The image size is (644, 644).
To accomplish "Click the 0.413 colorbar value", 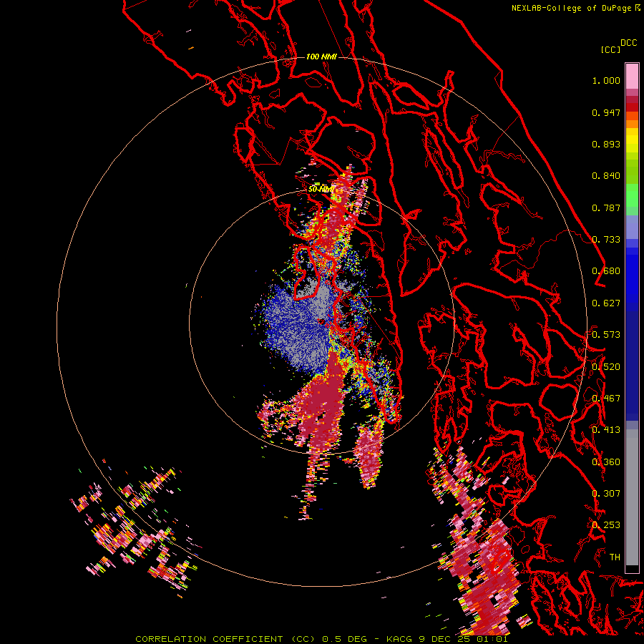I will 606,430.
